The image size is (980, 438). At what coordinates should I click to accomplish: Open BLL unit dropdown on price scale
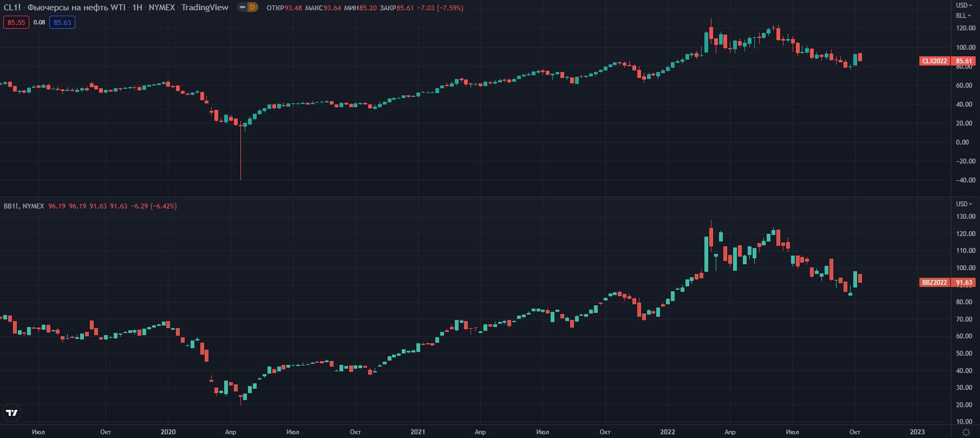click(x=963, y=16)
